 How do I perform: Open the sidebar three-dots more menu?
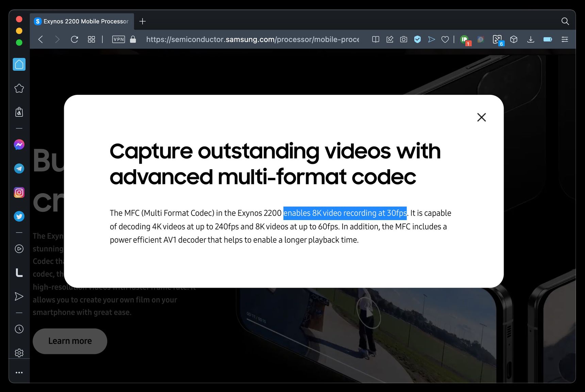19,373
